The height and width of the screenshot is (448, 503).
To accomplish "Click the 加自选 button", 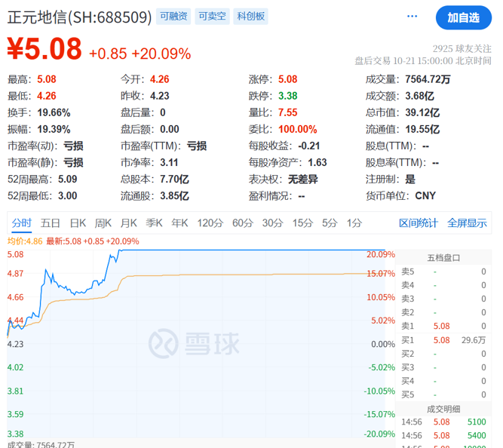I will (x=462, y=17).
